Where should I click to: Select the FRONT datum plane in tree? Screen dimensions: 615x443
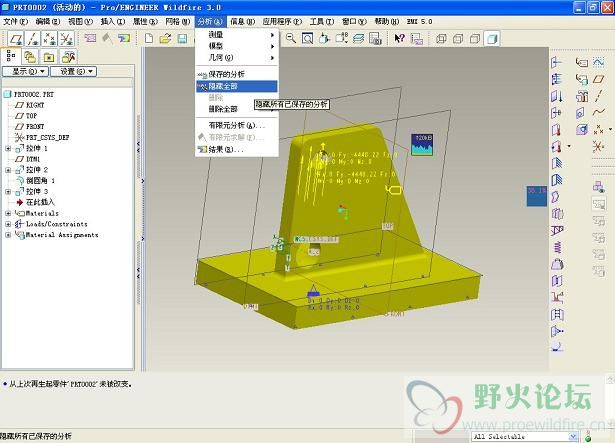35,127
